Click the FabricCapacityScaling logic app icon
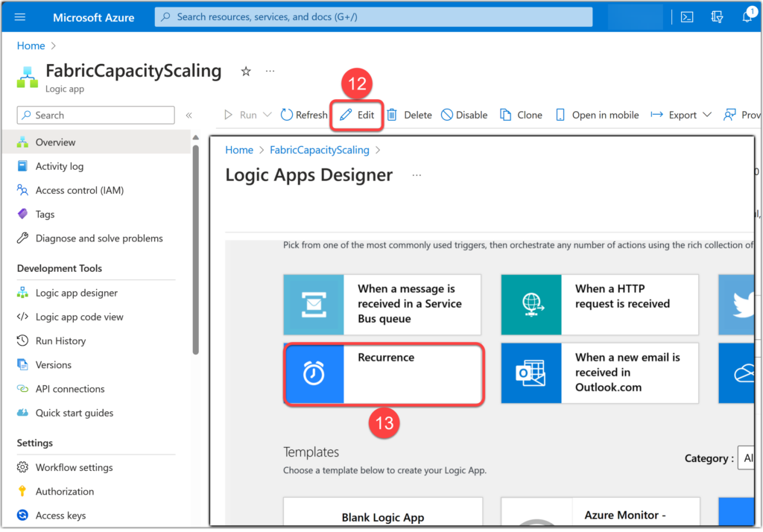Viewport: 763px width, 532px height. coord(28,77)
